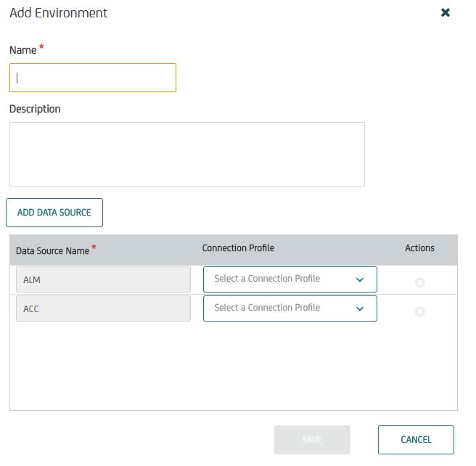The image size is (476, 466).
Task: Click the chevron arrow in ACC's profile dropdown
Action: [360, 309]
